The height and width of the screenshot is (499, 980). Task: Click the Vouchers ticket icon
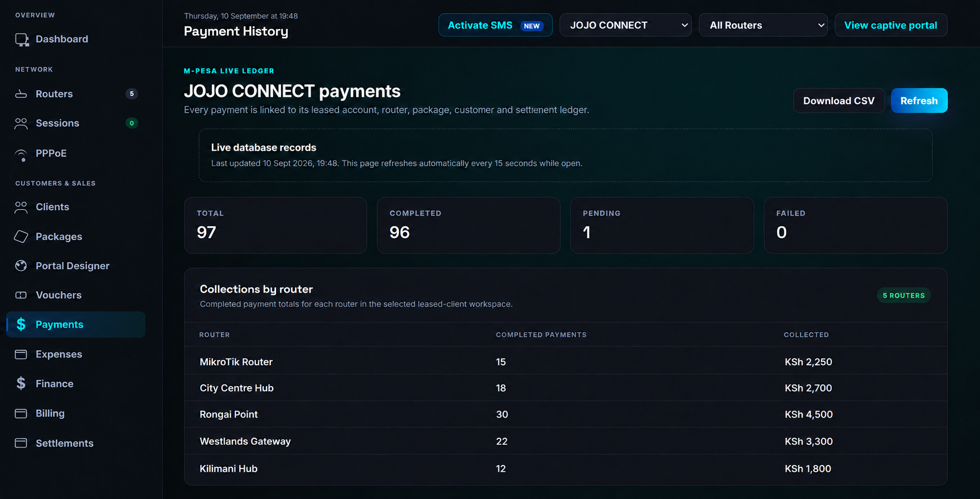[x=21, y=295]
